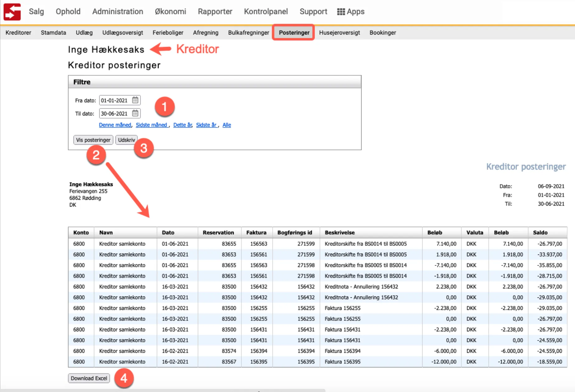575x392 pixels.
Task: Click reservation number 83567
Action: point(229,362)
